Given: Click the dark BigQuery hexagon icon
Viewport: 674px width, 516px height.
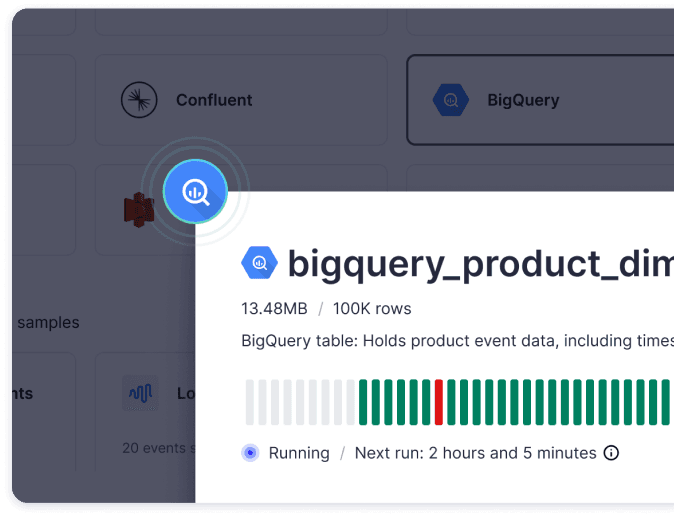Looking at the screenshot, I should tap(450, 100).
